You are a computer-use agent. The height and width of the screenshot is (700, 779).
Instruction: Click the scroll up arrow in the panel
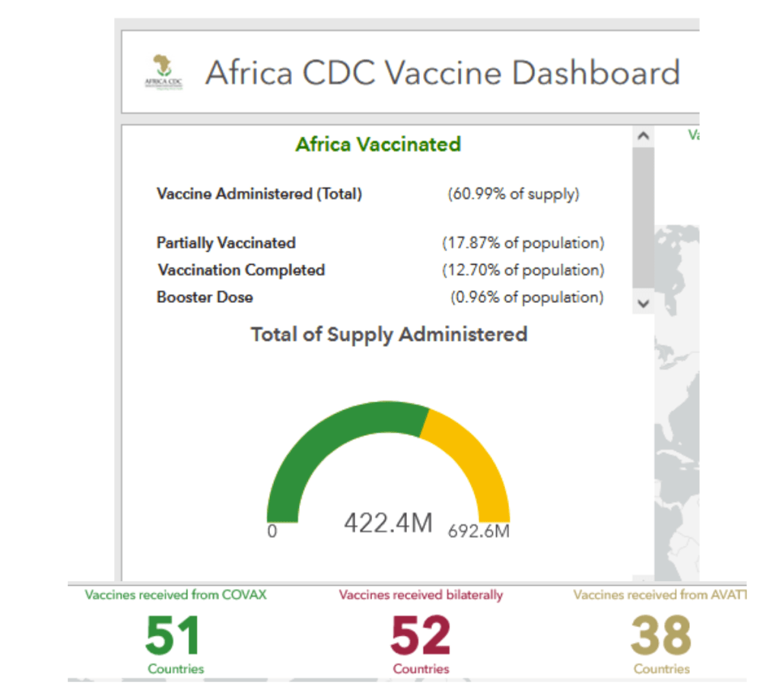(x=643, y=136)
